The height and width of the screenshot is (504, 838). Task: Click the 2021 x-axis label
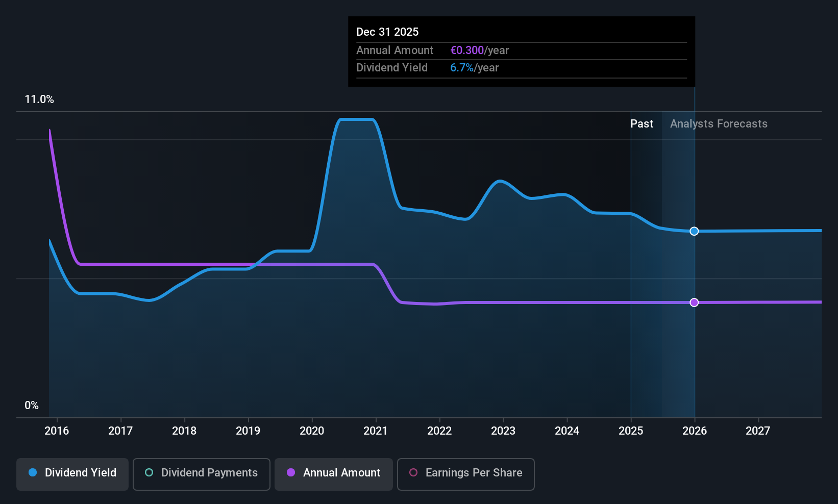click(376, 431)
